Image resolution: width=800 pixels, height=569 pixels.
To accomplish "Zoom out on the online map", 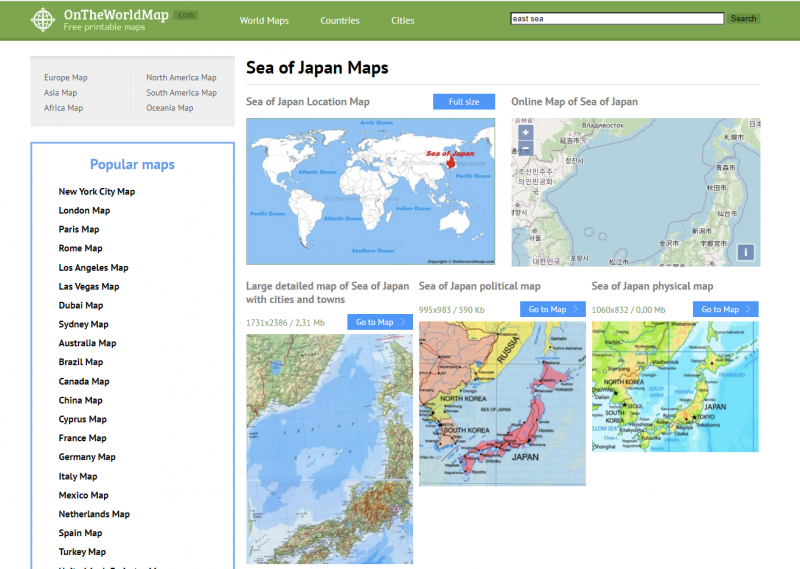I will pos(526,148).
